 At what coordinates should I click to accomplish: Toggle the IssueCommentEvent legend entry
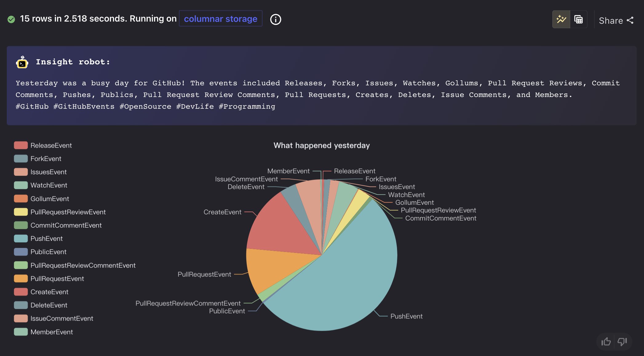[62, 318]
